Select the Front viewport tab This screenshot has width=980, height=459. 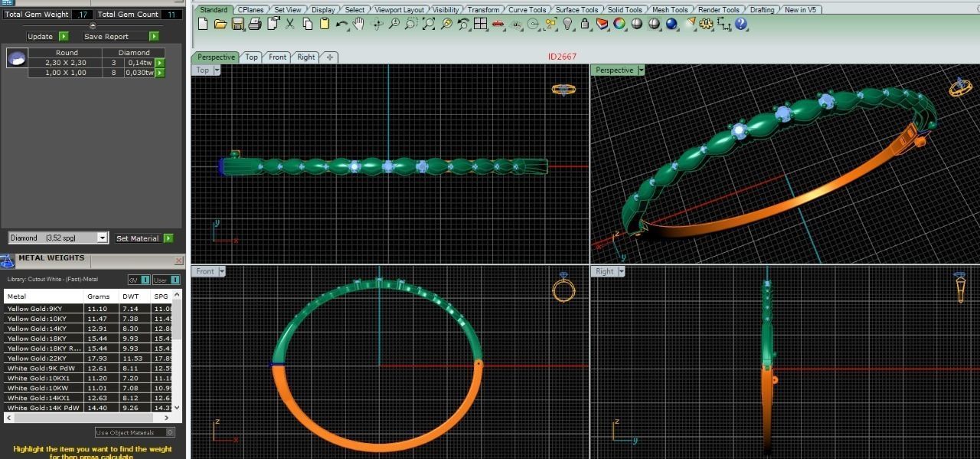point(278,57)
